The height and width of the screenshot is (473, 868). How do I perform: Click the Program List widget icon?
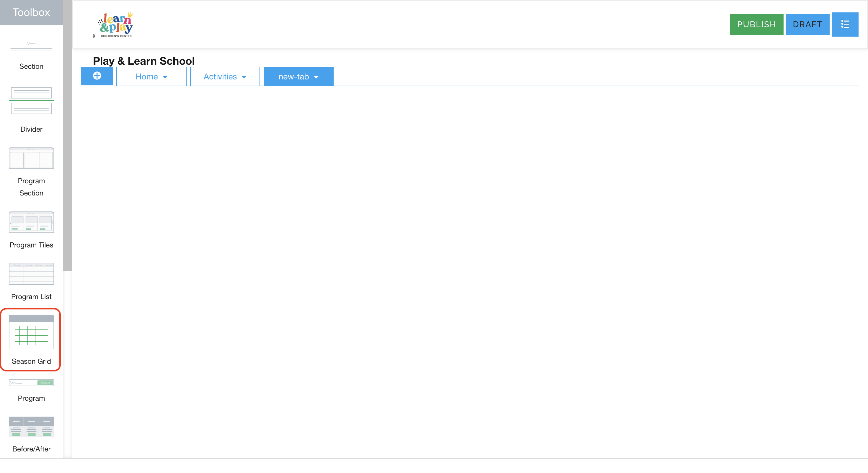point(31,274)
